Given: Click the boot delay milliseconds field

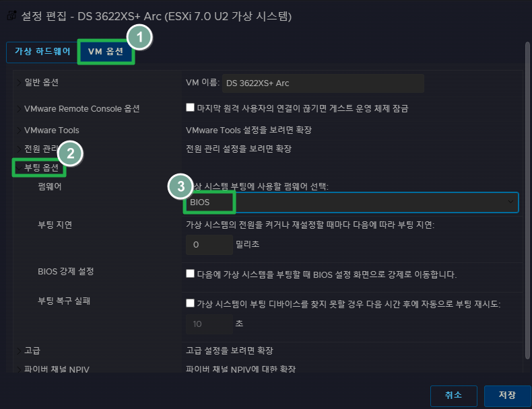Looking at the screenshot, I should click(x=209, y=245).
